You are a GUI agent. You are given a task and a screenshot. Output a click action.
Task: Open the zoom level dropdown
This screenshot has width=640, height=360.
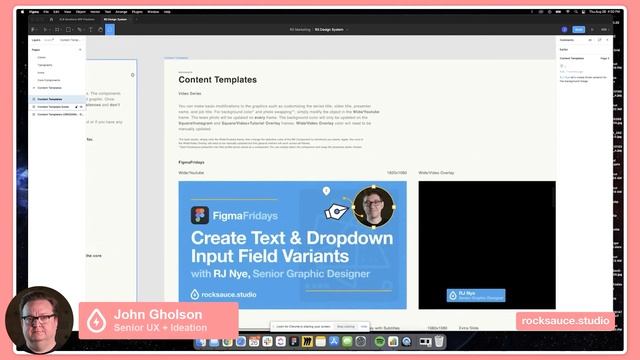pos(604,29)
